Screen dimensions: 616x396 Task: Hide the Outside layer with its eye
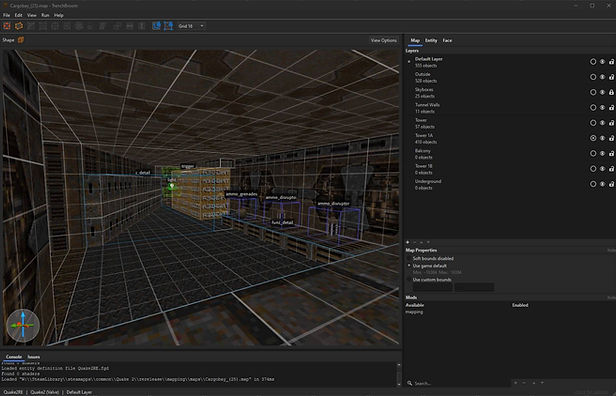click(602, 77)
